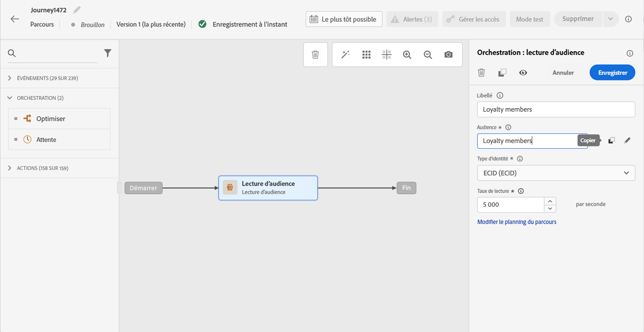This screenshot has width=644, height=332.
Task: Click the canvas trash delete icon
Action: coord(315,54)
